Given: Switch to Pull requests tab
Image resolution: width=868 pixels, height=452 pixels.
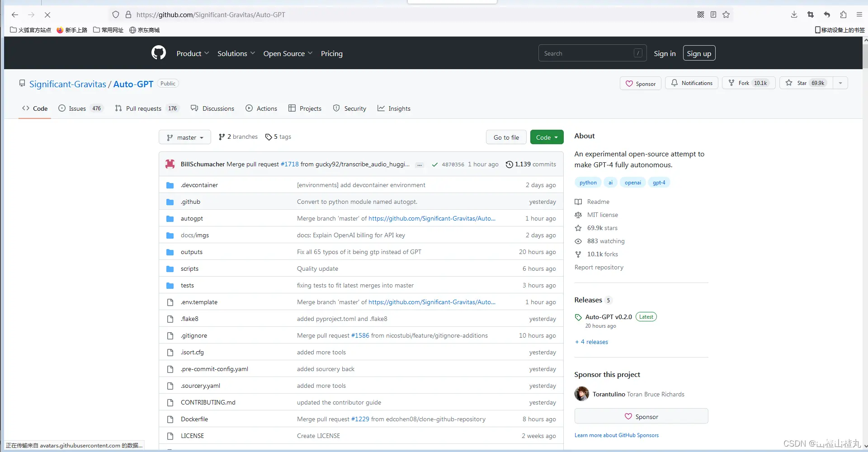Looking at the screenshot, I should 147,108.
